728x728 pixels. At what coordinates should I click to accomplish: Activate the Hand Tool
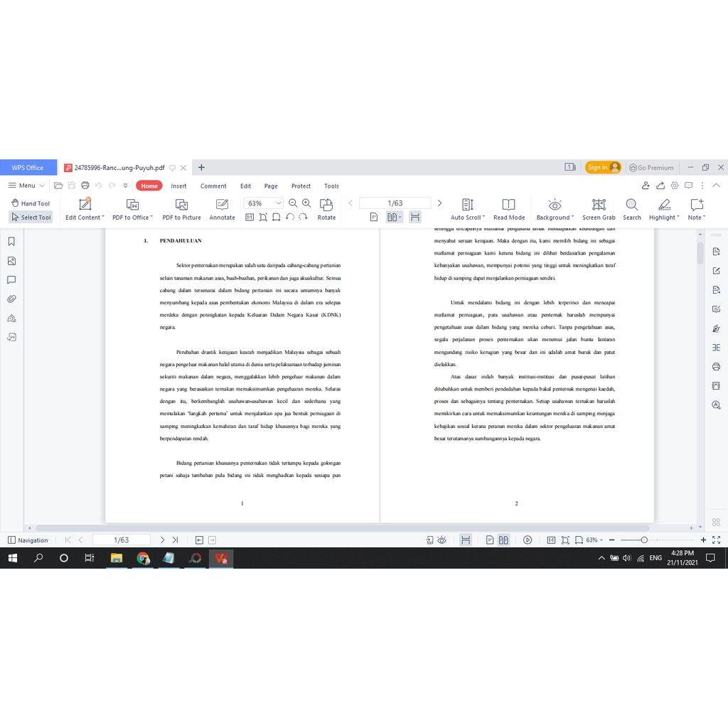[31, 203]
